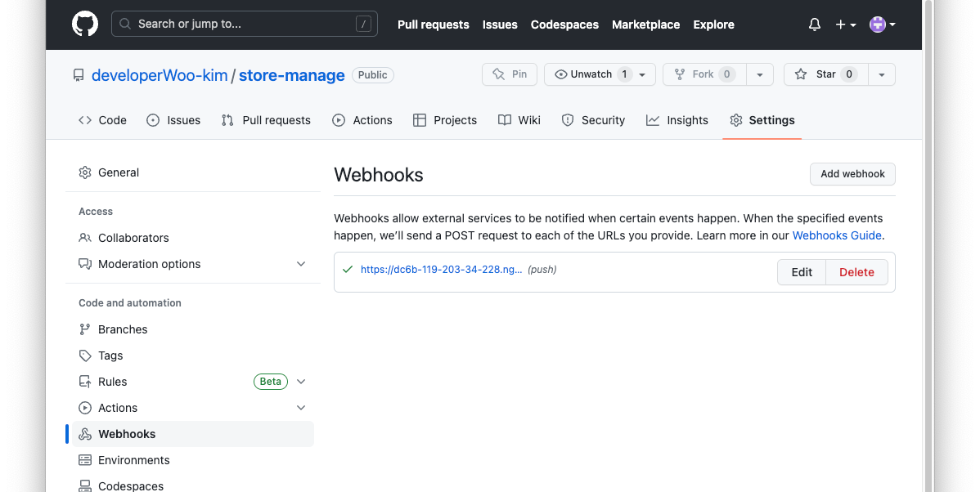This screenshot has height=492, width=980.
Task: Expand the sidebar Actions chevron
Action: coord(300,408)
